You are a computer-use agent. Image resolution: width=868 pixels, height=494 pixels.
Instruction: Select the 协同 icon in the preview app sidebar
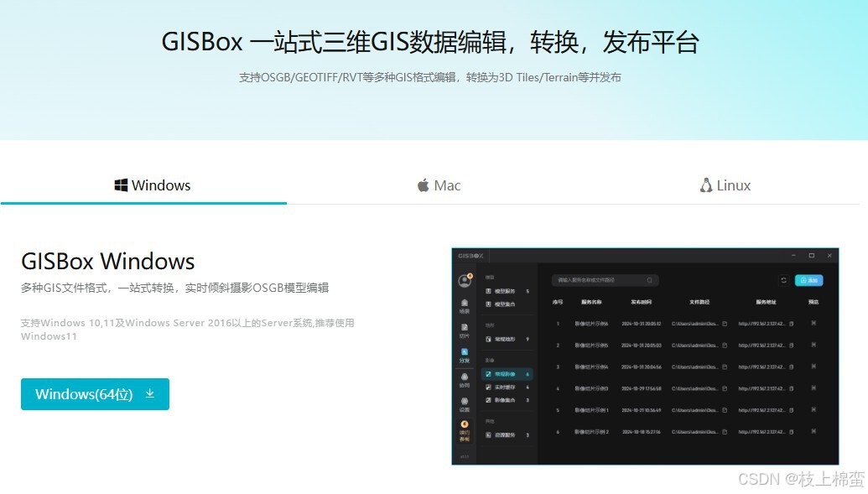(465, 380)
